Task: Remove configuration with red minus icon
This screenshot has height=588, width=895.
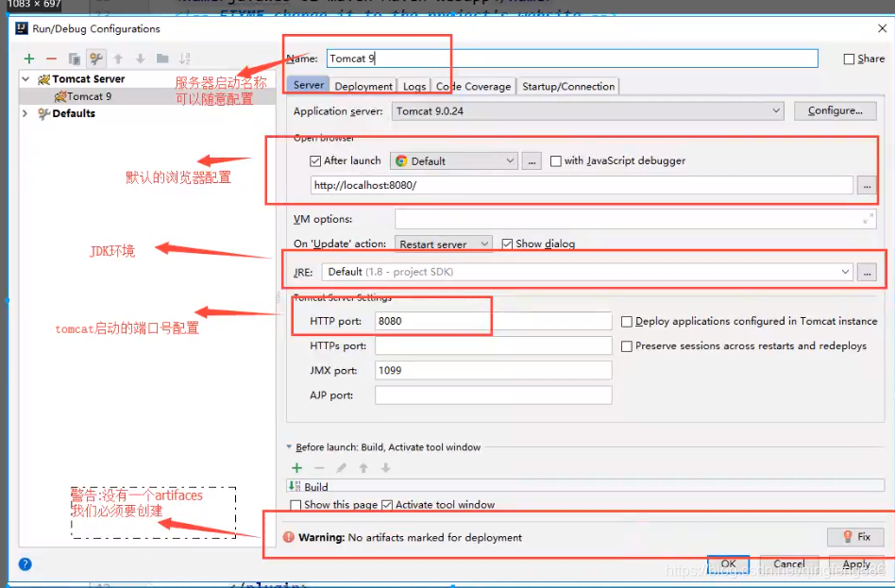Action: [x=51, y=59]
